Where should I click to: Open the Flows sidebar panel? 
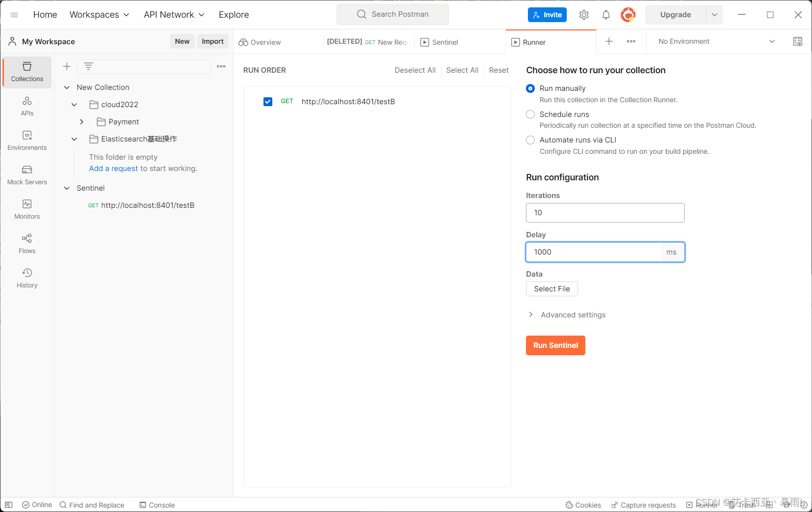[27, 244]
